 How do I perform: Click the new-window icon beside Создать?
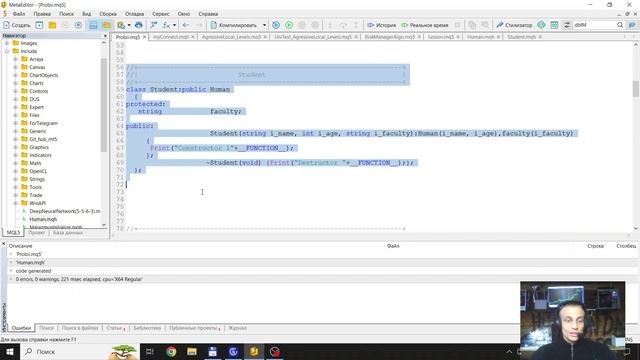(39, 25)
